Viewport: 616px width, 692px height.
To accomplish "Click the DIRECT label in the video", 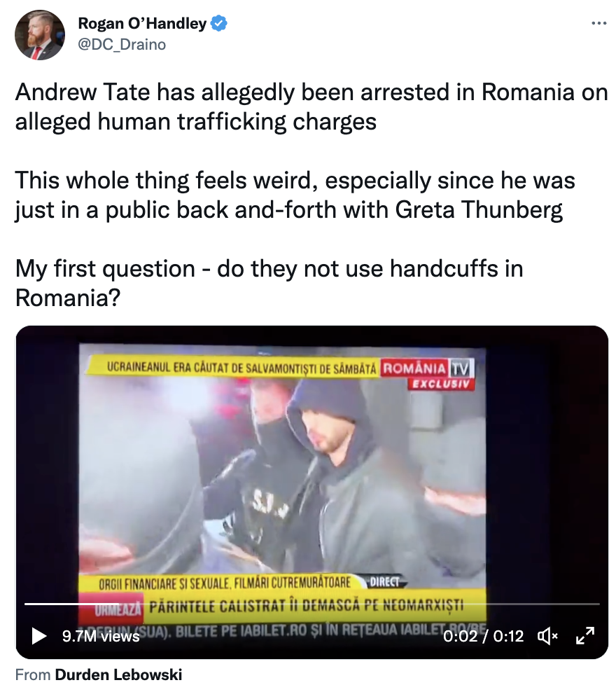I will click(x=384, y=581).
